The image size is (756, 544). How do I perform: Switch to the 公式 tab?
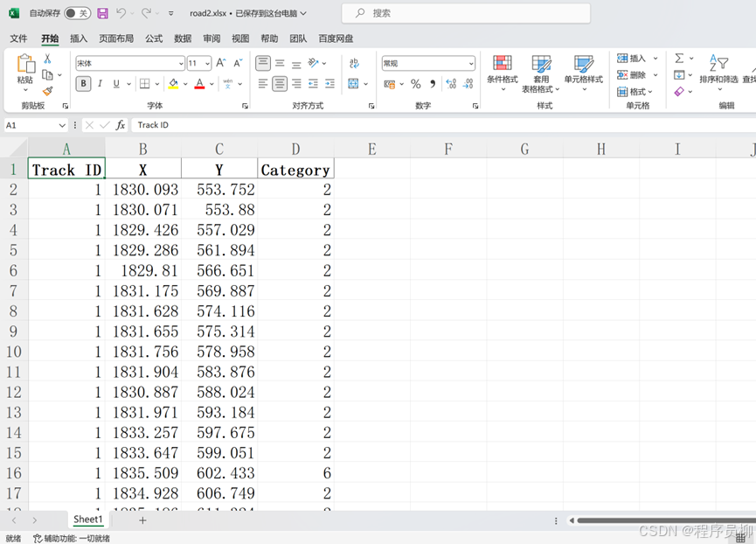[x=154, y=38]
